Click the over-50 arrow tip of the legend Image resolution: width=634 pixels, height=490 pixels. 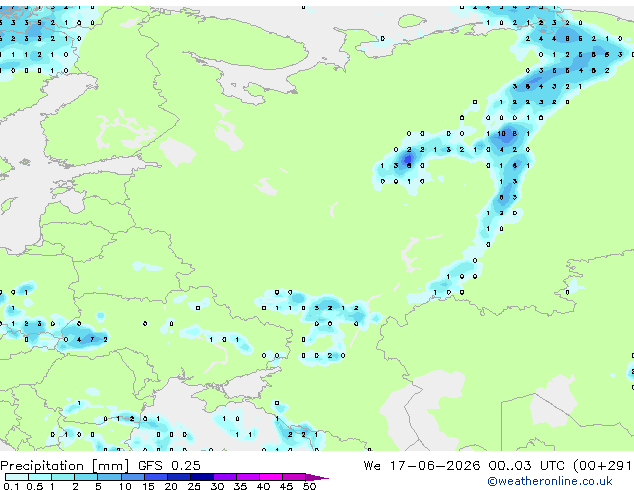(317, 477)
